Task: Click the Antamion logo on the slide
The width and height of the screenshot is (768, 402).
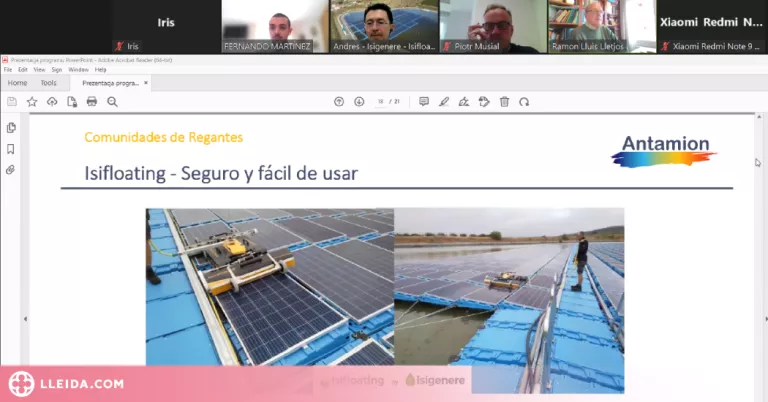Action: tap(664, 151)
